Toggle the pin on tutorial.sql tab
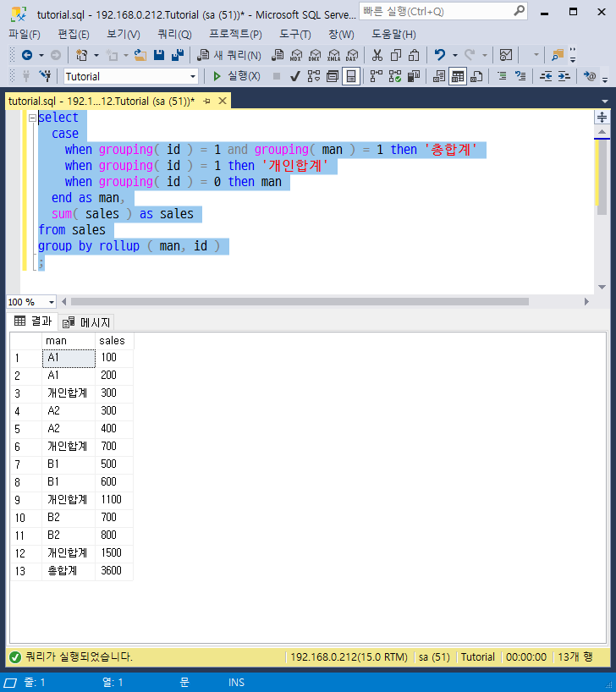616x692 pixels. (206, 101)
